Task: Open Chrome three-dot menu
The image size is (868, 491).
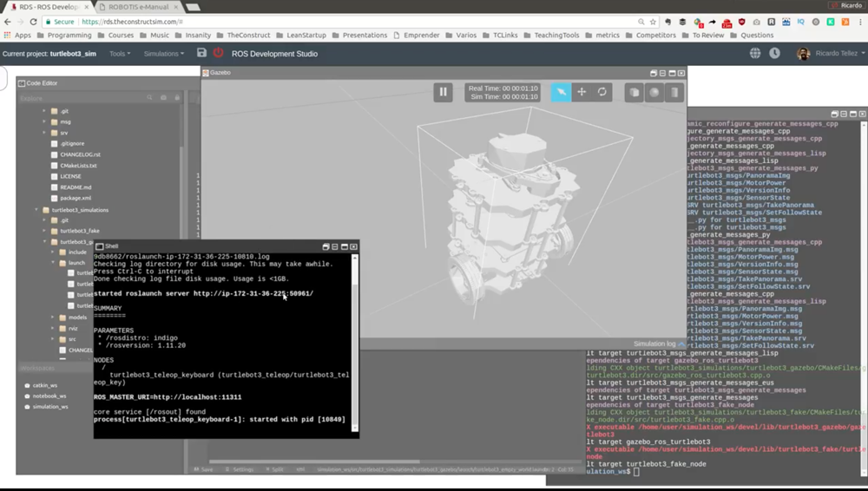Action: tap(861, 22)
